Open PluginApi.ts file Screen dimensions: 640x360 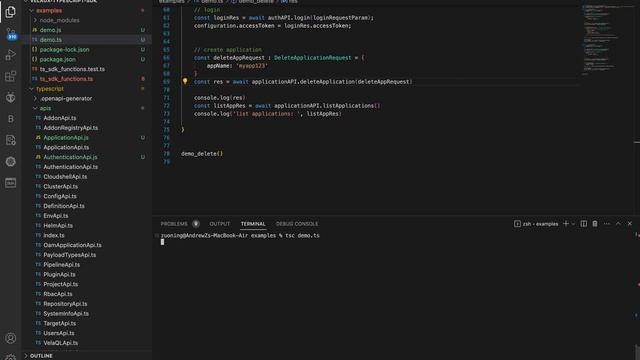coord(59,275)
